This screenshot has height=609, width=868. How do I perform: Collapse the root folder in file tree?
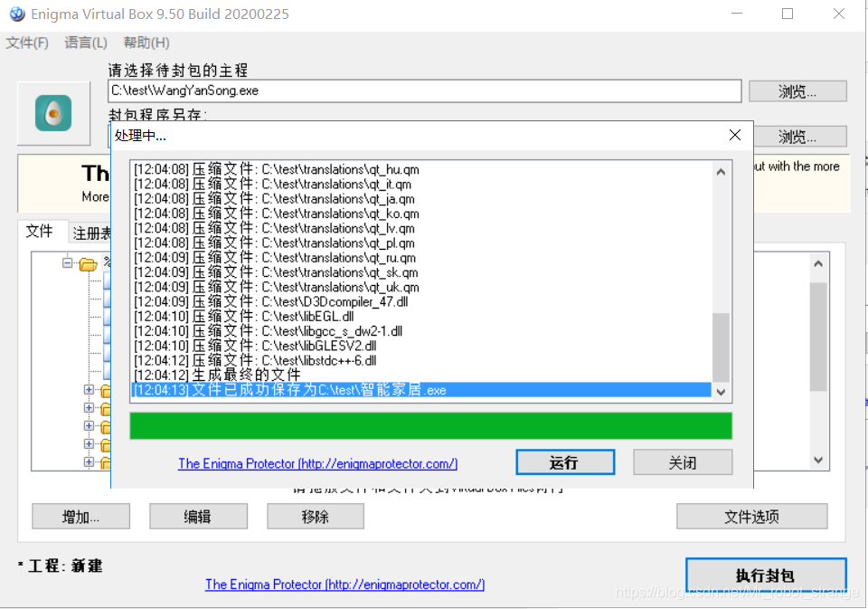point(68,262)
